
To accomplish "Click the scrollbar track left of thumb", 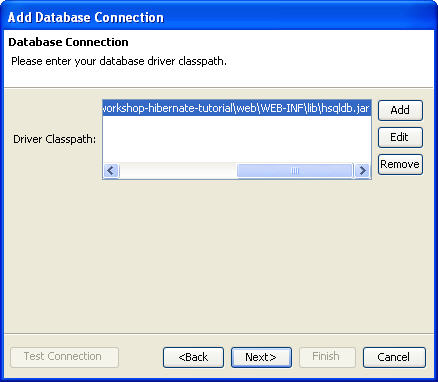I will 178,171.
